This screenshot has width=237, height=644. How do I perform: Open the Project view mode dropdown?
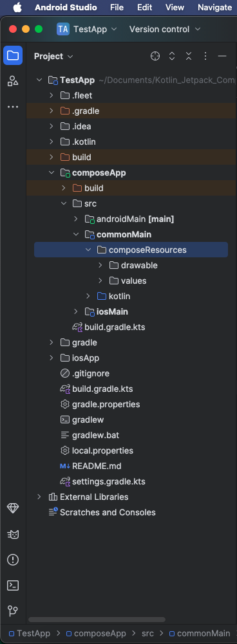53,56
